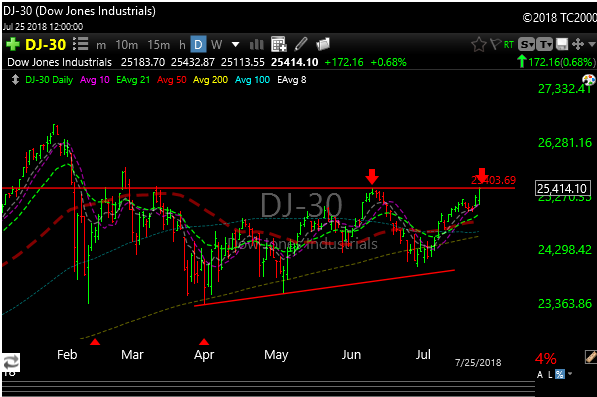
Task: Click the ruler measure tool icon
Action: pos(591,357)
